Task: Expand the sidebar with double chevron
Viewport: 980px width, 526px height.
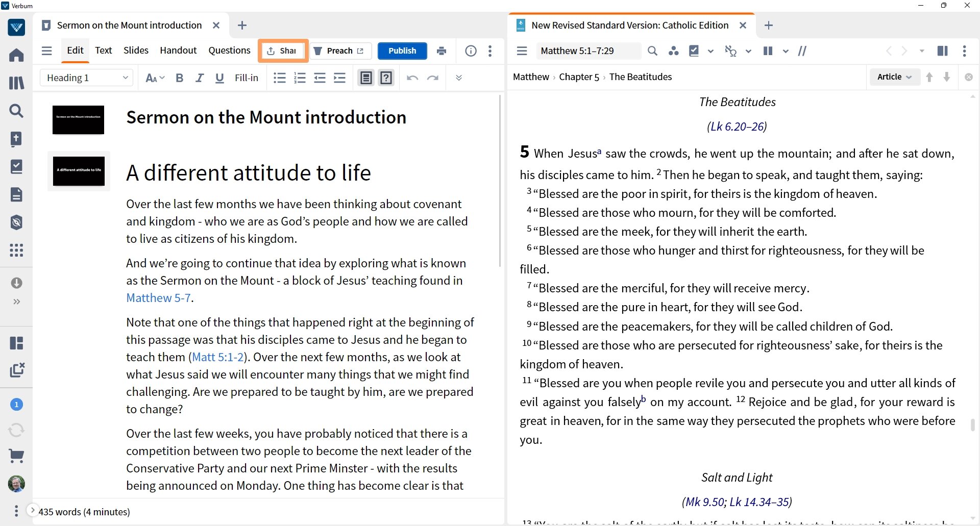Action: click(x=16, y=302)
